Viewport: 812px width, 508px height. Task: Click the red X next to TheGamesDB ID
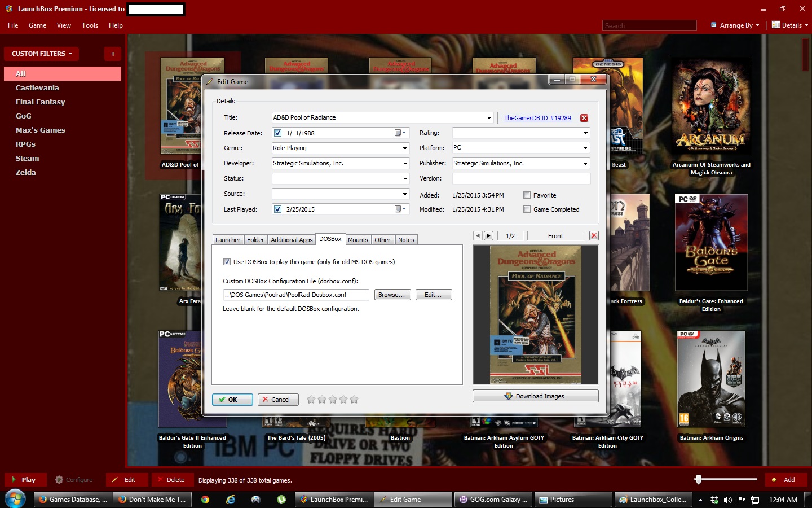pyautogui.click(x=584, y=118)
